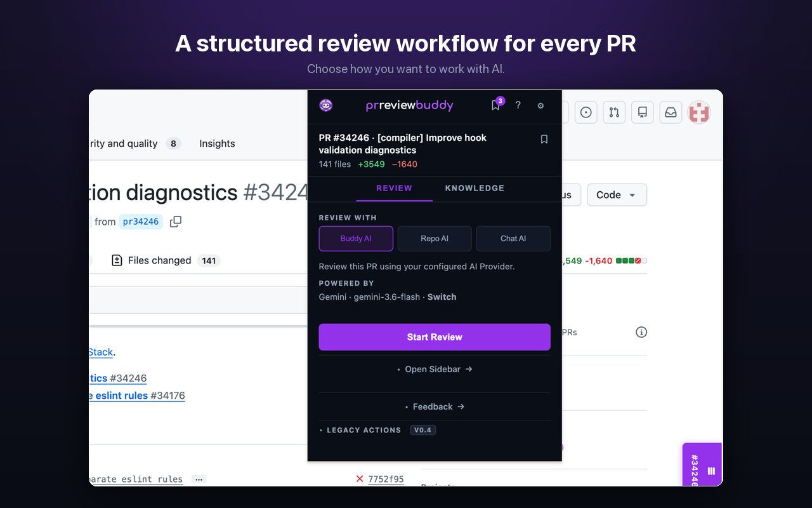Copy branch name pr34246 icon
This screenshot has height=508, width=812.
tap(176, 222)
